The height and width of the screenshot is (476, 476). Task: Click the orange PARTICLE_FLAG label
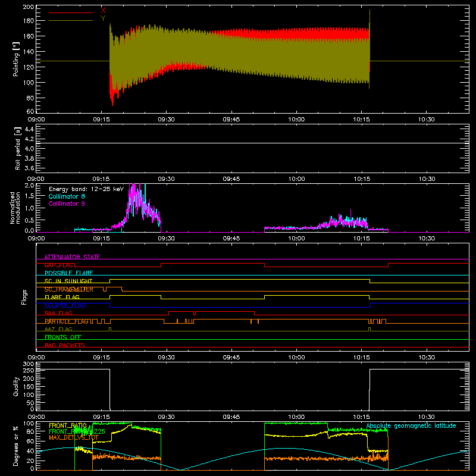click(x=67, y=321)
